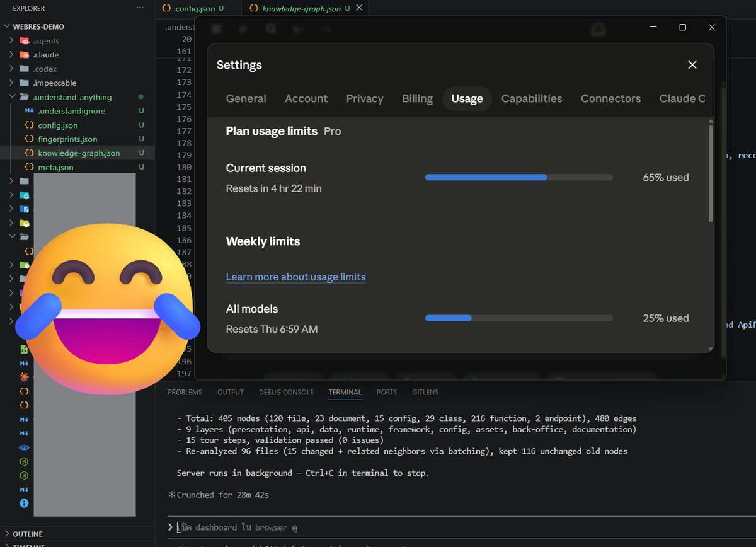Open the DEBUG CONSOLE panel
Image resolution: width=756 pixels, height=547 pixels.
pos(286,392)
